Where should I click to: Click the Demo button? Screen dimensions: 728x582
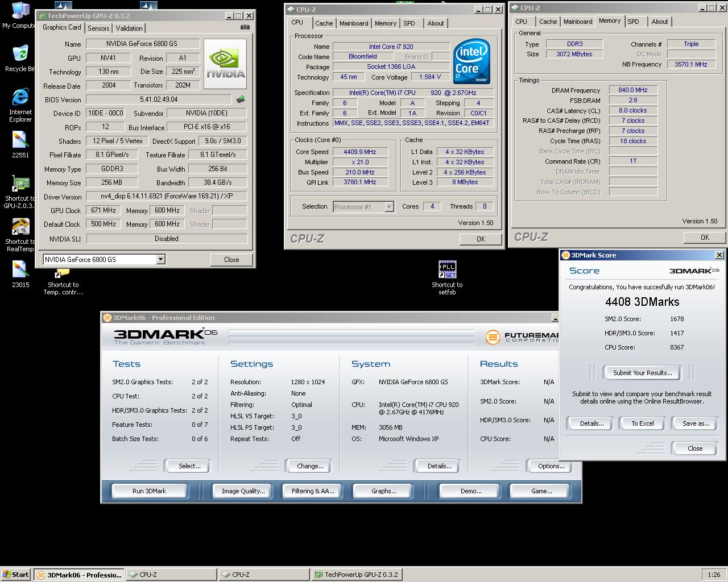click(x=470, y=491)
